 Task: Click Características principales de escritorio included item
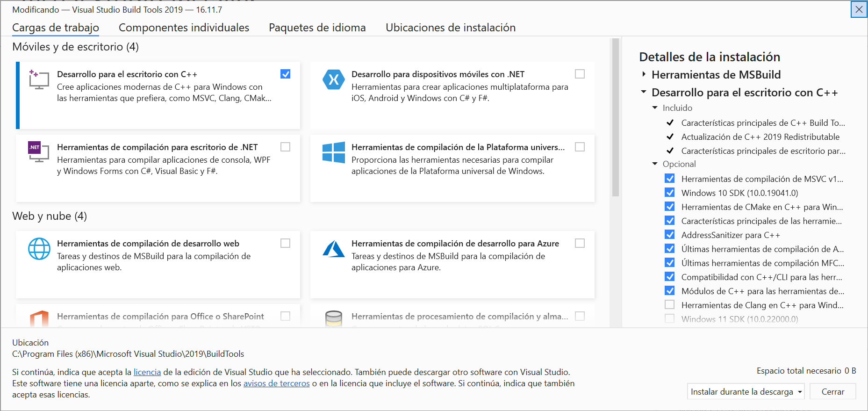point(763,151)
